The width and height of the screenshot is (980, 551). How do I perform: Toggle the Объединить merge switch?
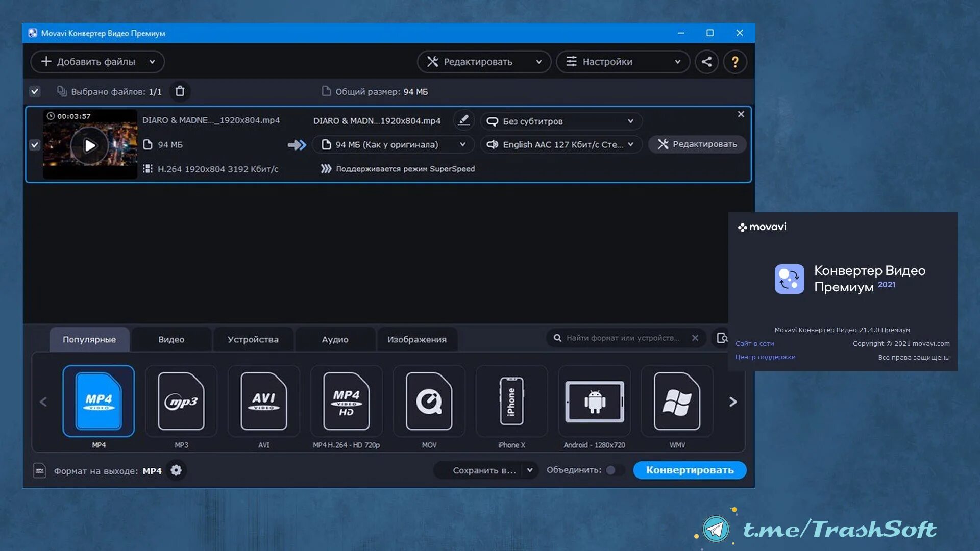pos(615,470)
